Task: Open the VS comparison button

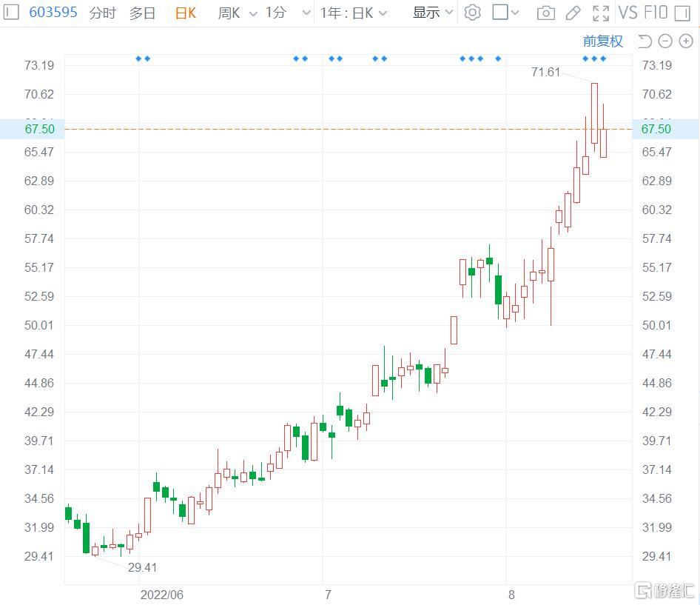Action: point(627,13)
